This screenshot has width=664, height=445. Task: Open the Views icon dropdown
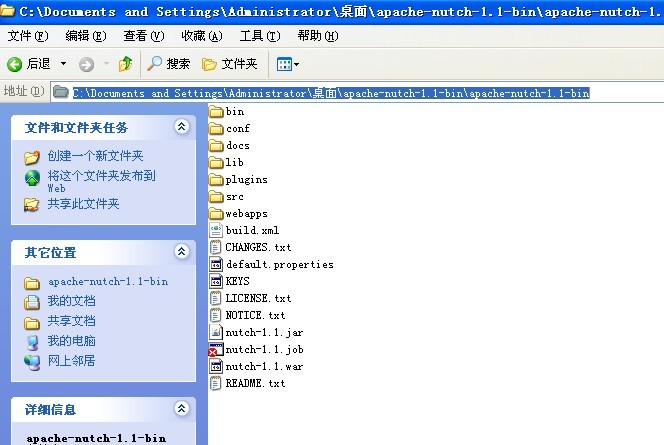click(288, 64)
